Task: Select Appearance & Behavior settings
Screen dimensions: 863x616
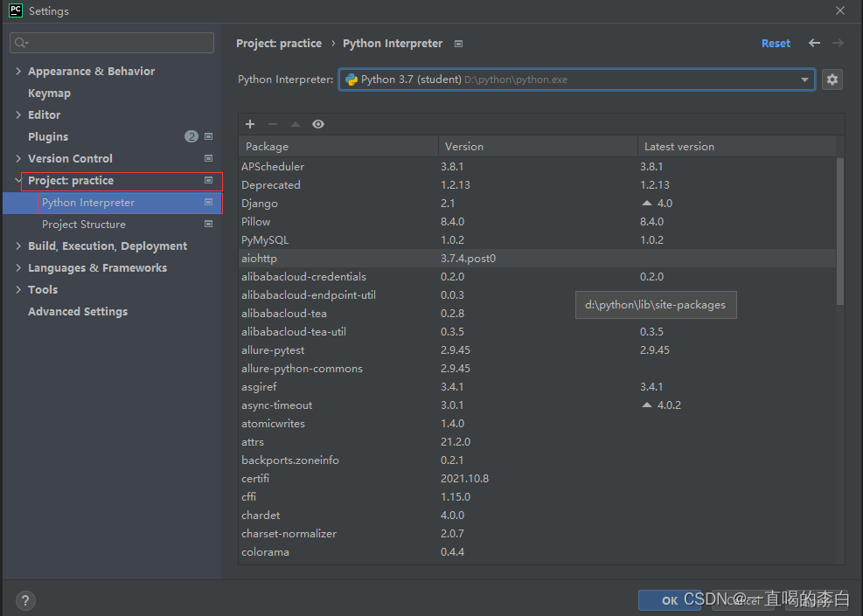Action: (91, 71)
